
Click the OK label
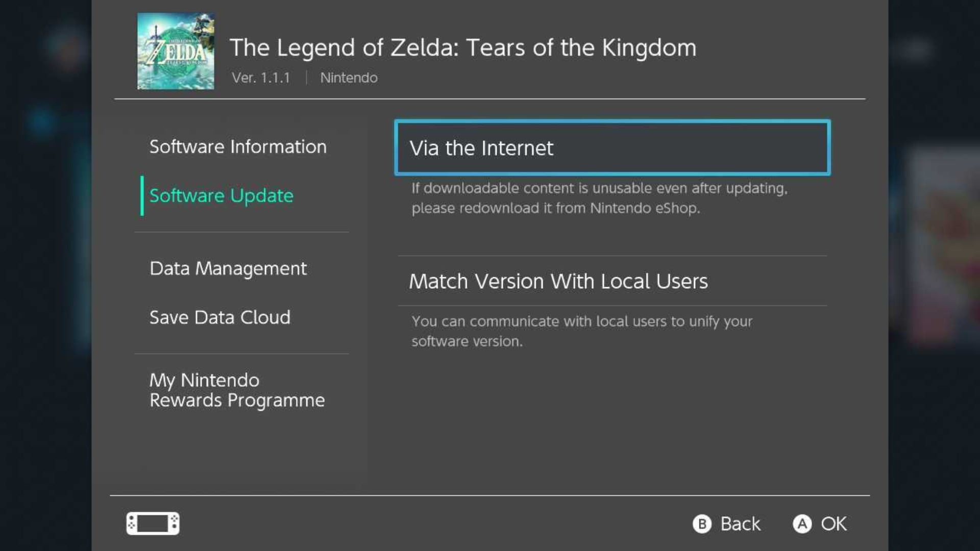833,524
